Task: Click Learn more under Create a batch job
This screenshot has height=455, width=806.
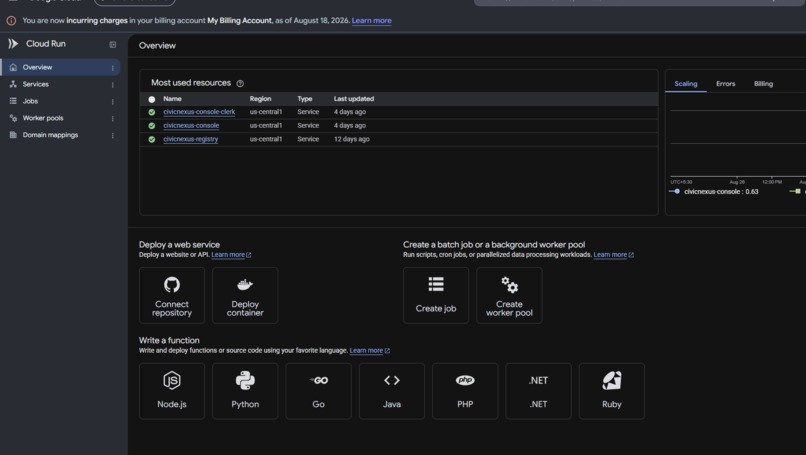Action: point(610,255)
